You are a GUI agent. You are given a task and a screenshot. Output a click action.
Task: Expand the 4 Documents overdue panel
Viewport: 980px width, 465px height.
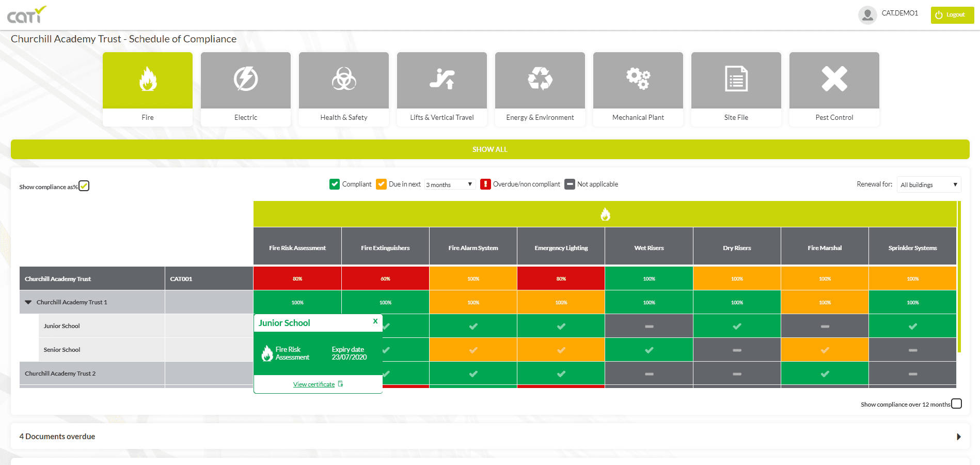490,437
